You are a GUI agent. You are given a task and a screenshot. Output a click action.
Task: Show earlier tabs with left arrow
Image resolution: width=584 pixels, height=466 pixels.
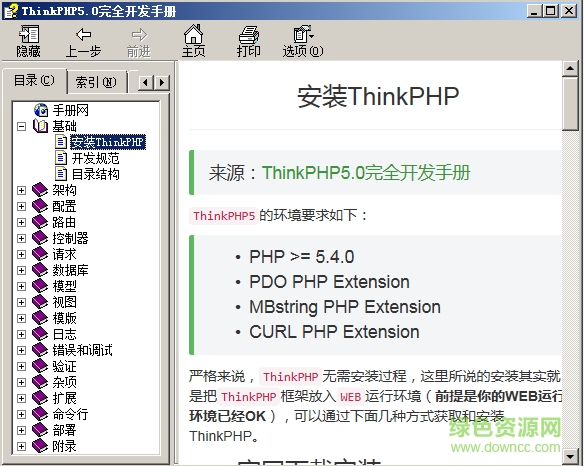pos(146,82)
